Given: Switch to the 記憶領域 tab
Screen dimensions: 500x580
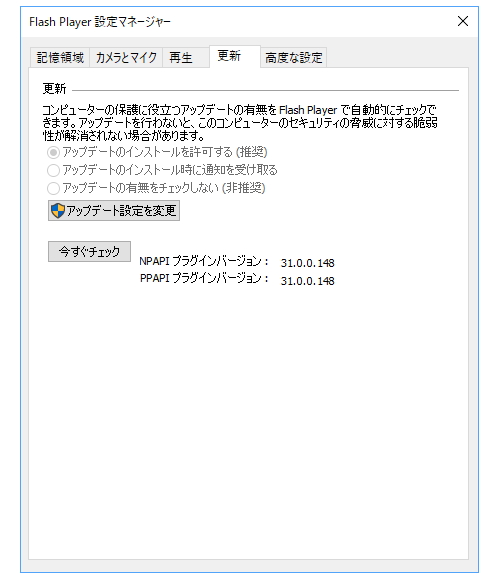Looking at the screenshot, I should [x=60, y=58].
